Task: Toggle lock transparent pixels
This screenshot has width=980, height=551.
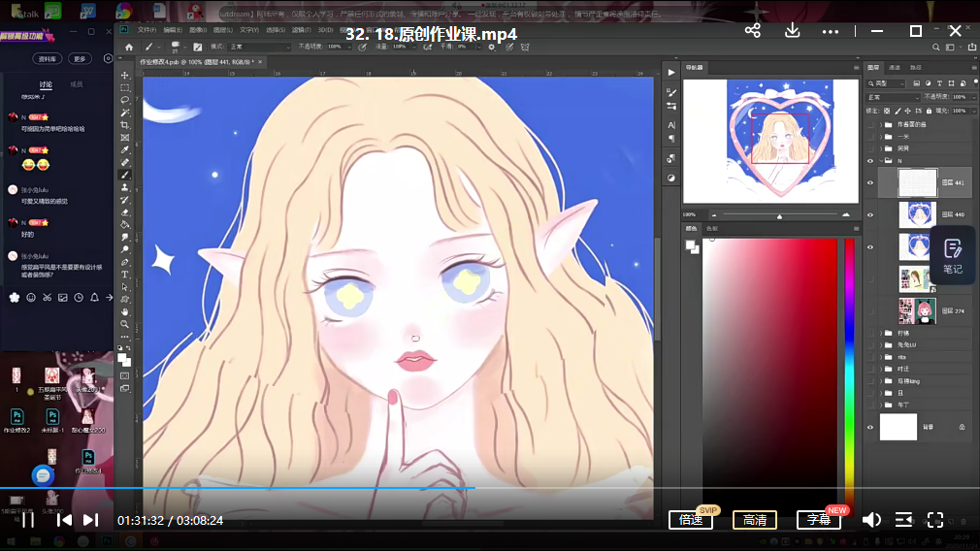Action: point(886,111)
